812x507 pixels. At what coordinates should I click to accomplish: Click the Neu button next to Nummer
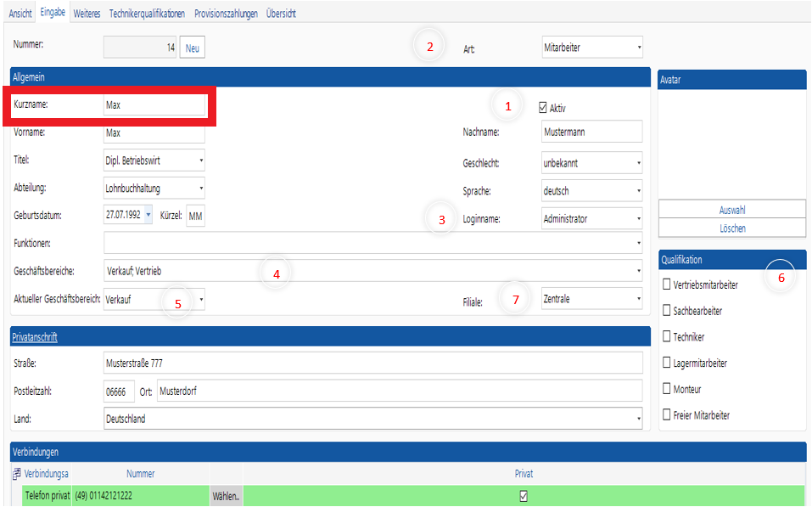point(193,48)
